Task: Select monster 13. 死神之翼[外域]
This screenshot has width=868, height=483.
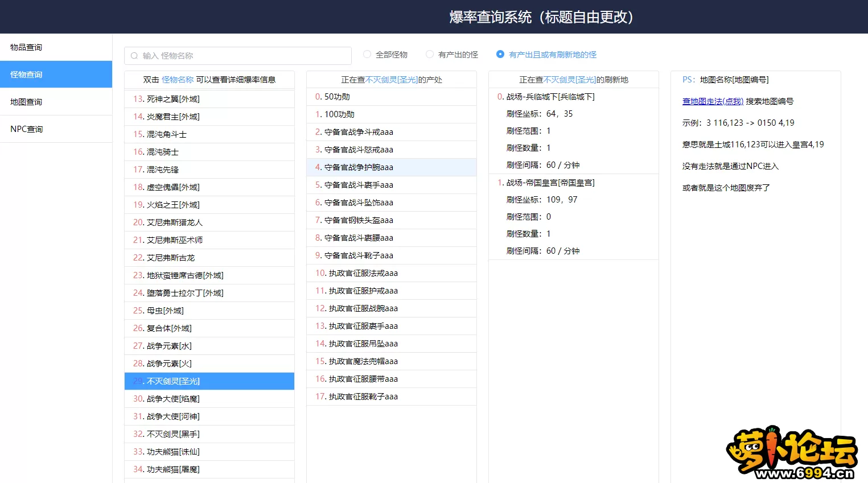Action: (209, 99)
